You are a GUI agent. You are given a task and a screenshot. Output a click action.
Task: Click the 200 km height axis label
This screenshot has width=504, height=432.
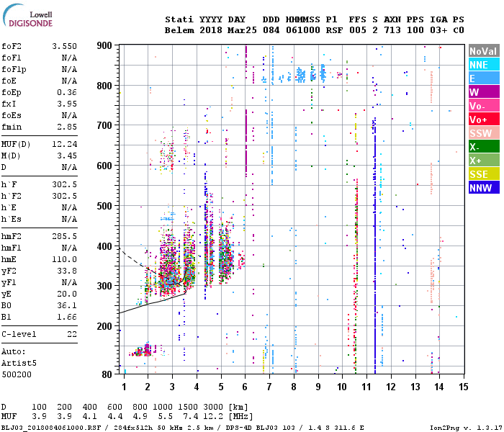(x=104, y=326)
